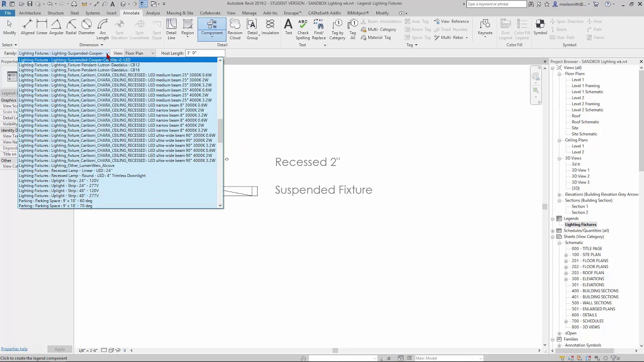Image resolution: width=644 pixels, height=362 pixels.
Task: Select the Text tool
Action: click(x=288, y=27)
